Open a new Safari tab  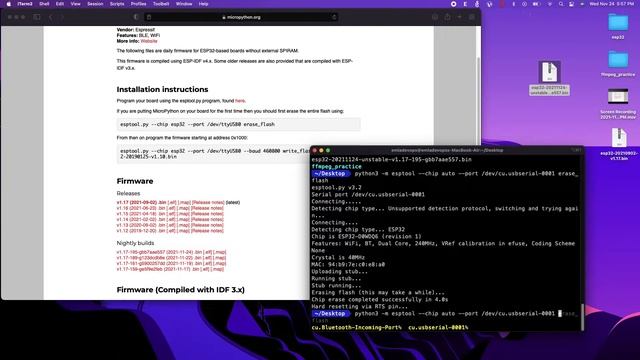point(460,17)
